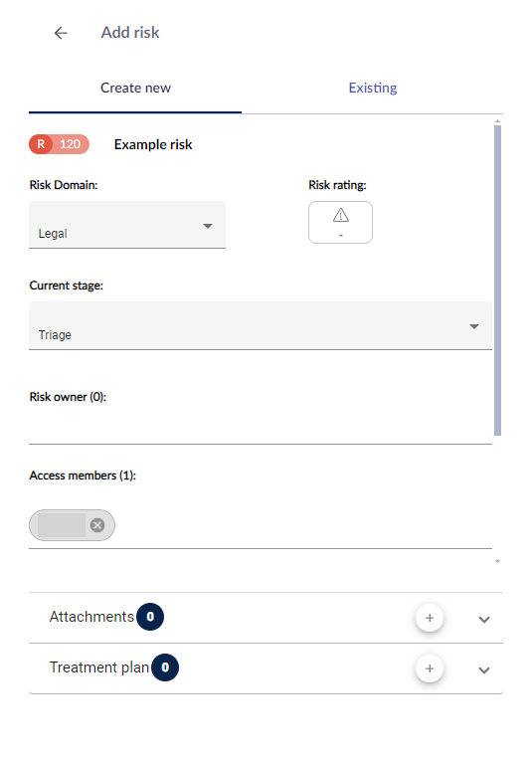Click the Risk owner input field
Image resolution: width=532 pixels, height=761 pixels.
(261, 427)
